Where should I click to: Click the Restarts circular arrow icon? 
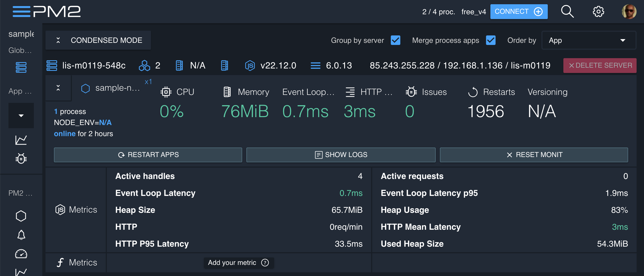(473, 92)
